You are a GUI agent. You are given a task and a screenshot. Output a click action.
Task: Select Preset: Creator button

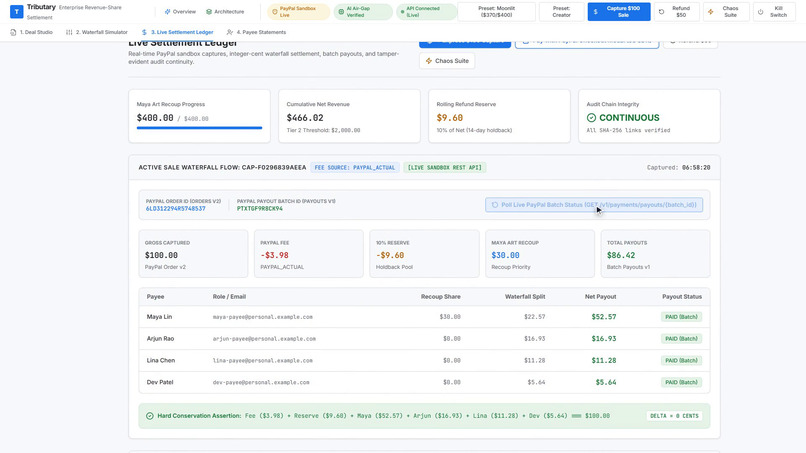point(561,11)
